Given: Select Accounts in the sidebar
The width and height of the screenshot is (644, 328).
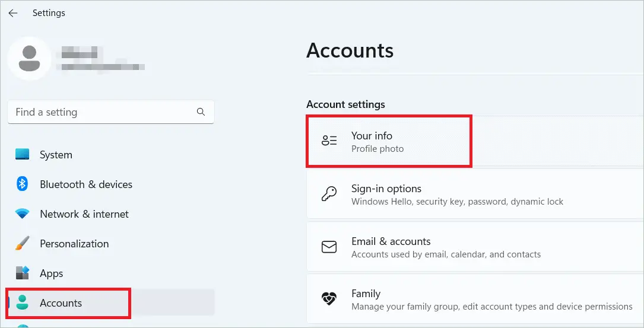Looking at the screenshot, I should pos(111,302).
